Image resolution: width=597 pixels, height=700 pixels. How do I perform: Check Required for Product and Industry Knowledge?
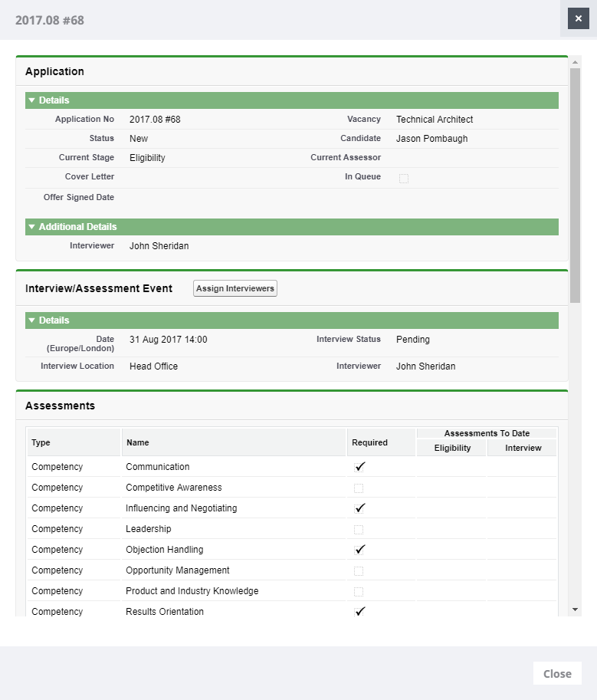359,592
